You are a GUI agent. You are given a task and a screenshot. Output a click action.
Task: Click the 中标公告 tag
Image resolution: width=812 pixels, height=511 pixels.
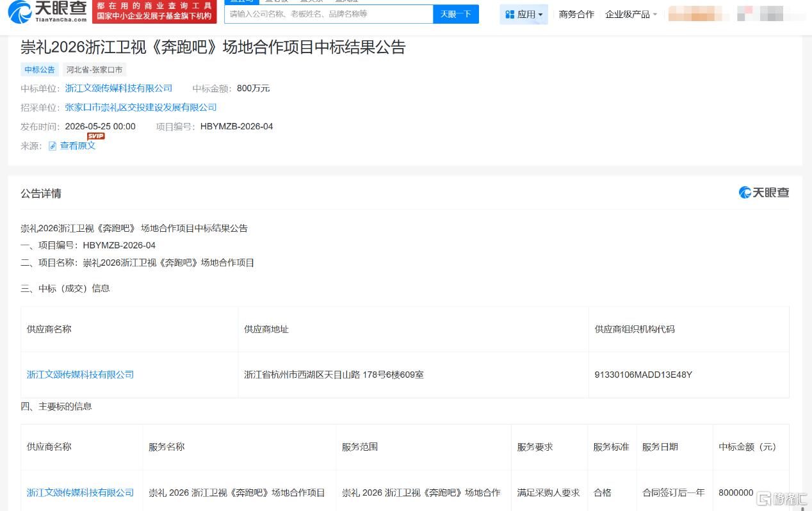(40, 70)
